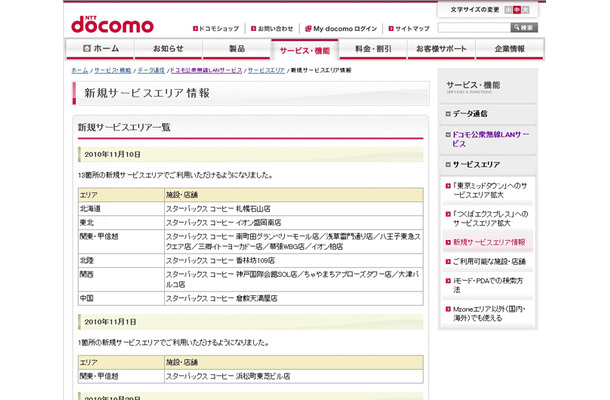The image size is (610, 400).
Task: Set text size to 大 (large)
Action: (526, 10)
